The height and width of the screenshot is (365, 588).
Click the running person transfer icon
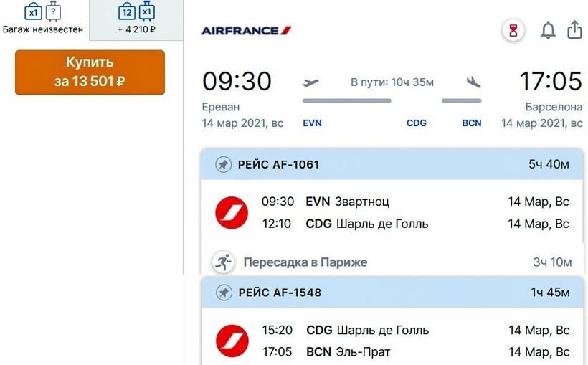point(223,262)
